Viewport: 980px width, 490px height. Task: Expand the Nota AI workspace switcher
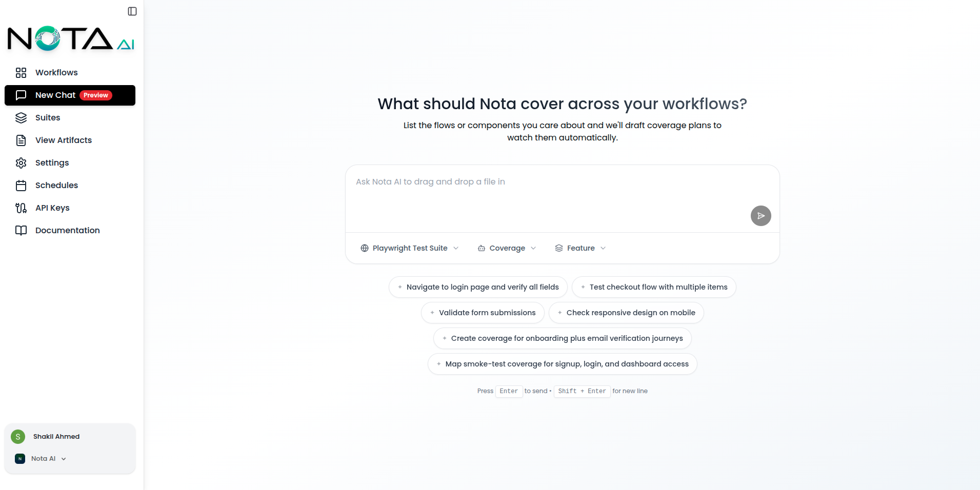(63, 458)
